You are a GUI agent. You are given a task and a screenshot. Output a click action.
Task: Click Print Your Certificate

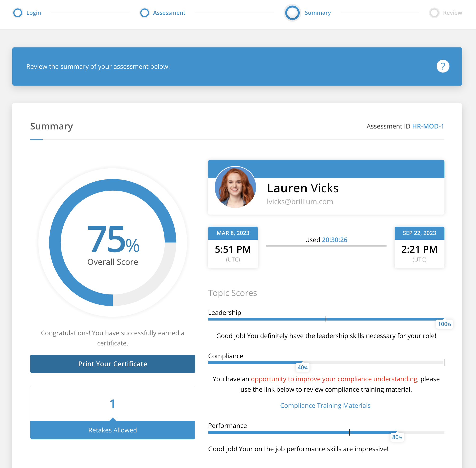[x=112, y=364]
